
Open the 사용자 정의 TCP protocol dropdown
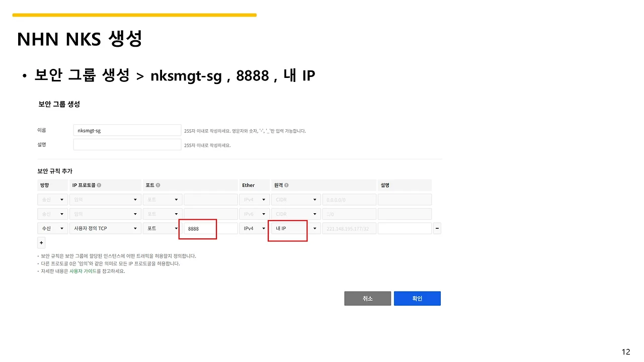click(x=105, y=228)
